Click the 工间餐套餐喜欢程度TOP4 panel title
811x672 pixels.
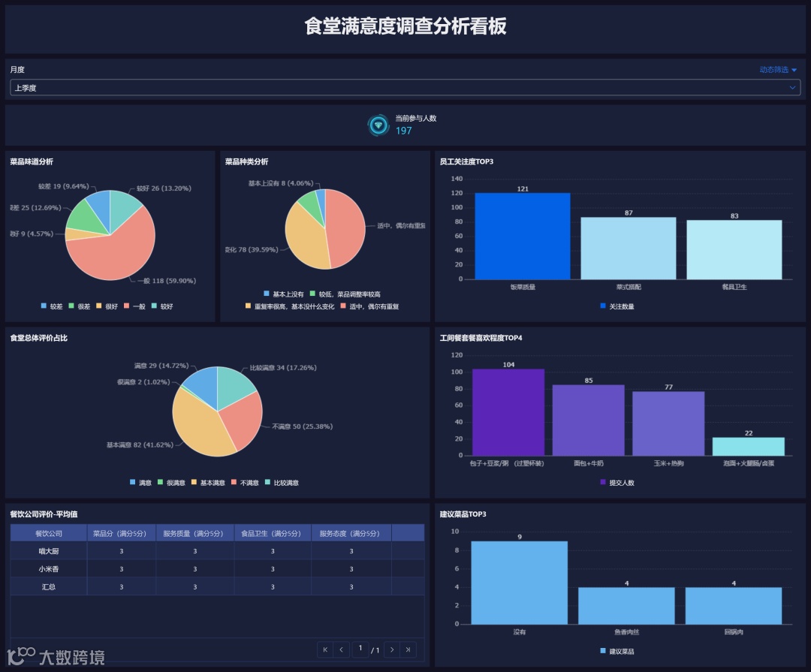pyautogui.click(x=481, y=338)
